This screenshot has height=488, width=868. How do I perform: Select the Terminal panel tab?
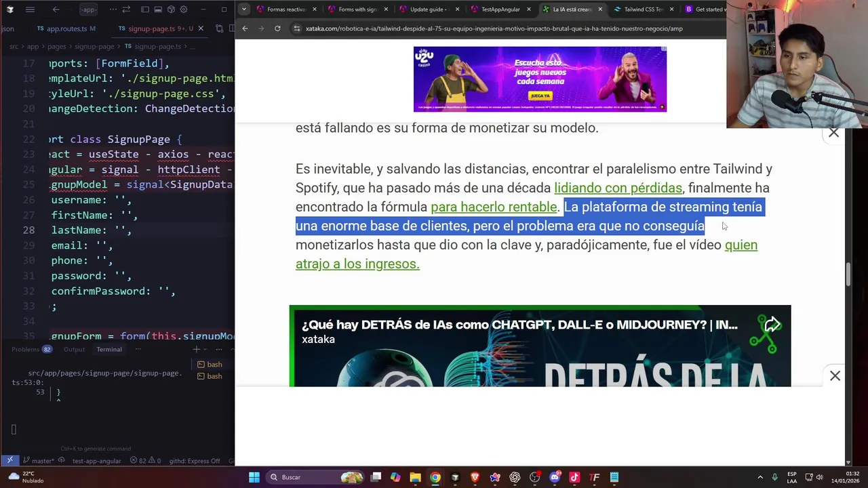point(108,350)
